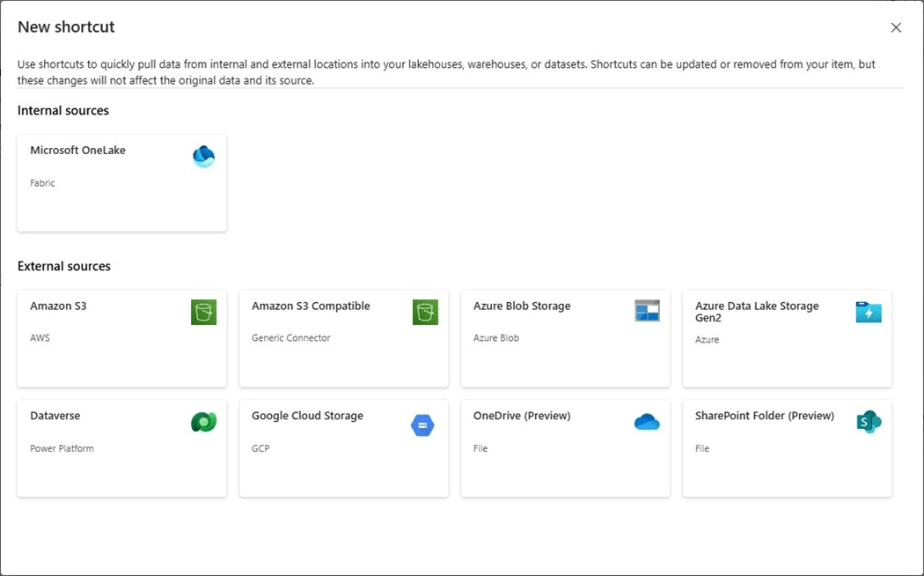Click the Azure Blob Storage icon
The width and height of the screenshot is (924, 576).
tap(647, 310)
